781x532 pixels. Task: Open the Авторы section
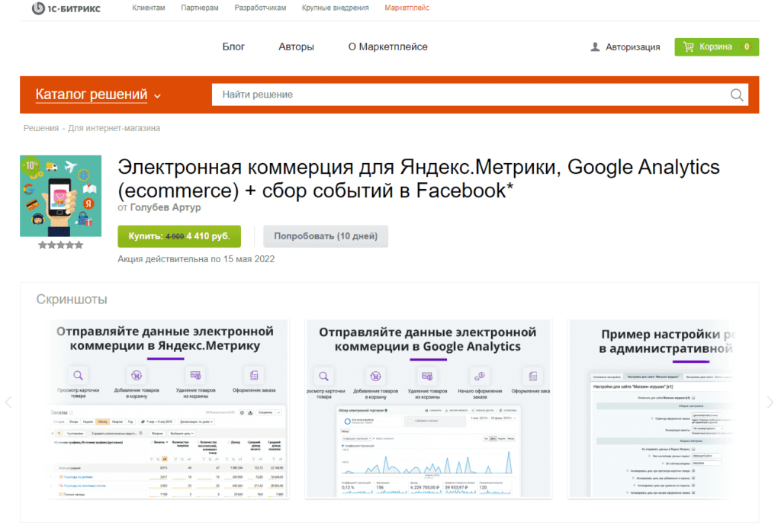coord(296,46)
